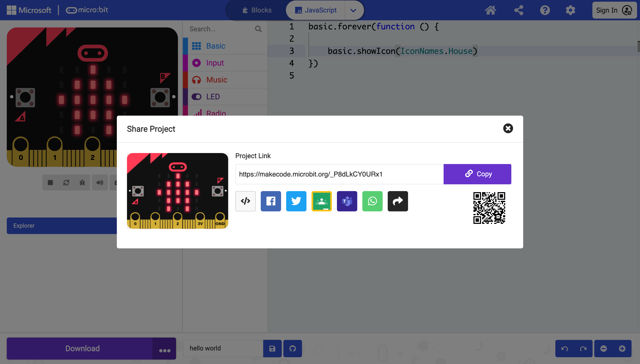This screenshot has height=364, width=640.
Task: Open the LED toolbox category
Action: [225, 97]
